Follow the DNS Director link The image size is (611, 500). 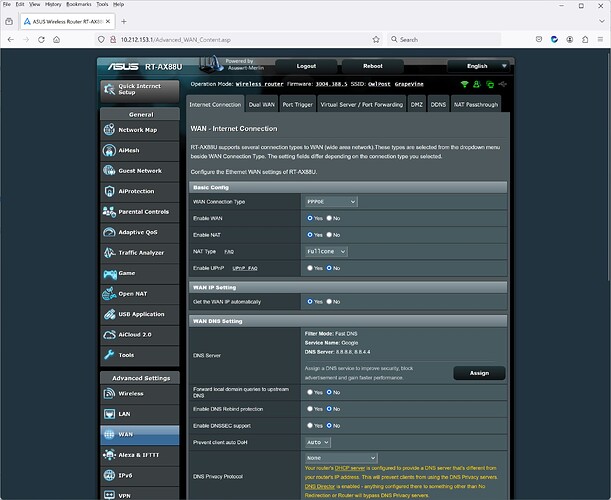[x=320, y=486]
